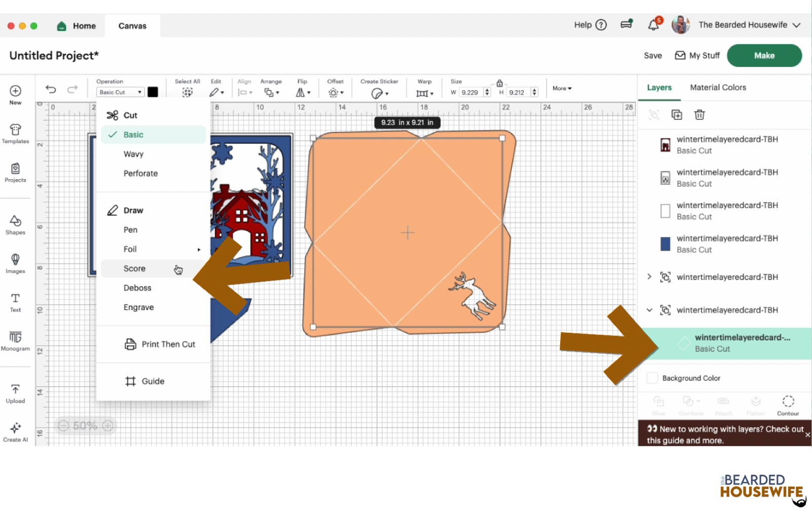Collapse the expanded wintertimelayeredcard-TBH group
The image size is (812, 516).
pos(650,309)
